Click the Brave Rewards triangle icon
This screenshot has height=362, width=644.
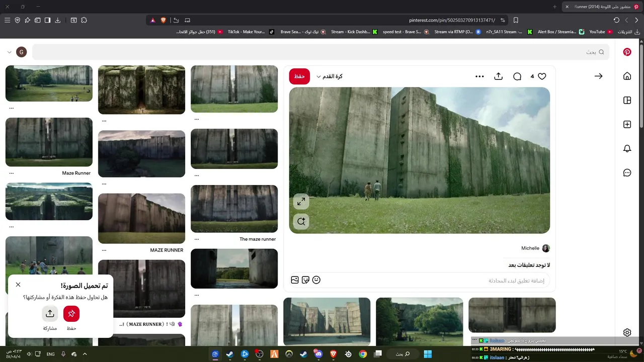click(152, 20)
